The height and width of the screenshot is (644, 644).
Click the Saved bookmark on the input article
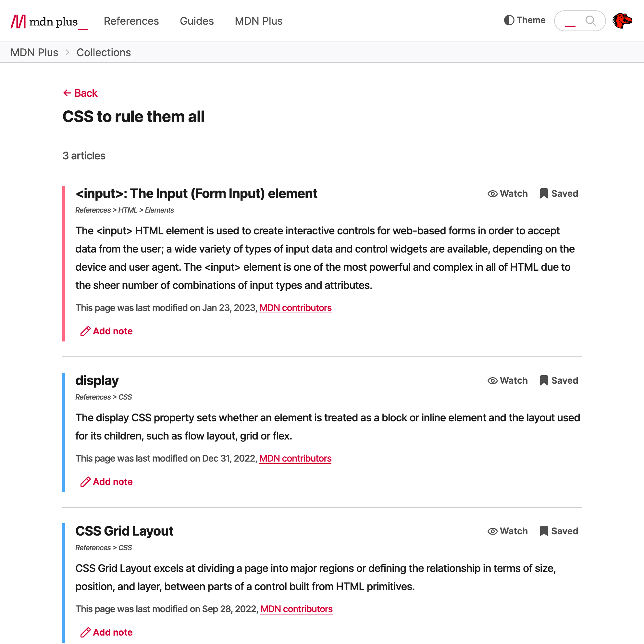559,194
